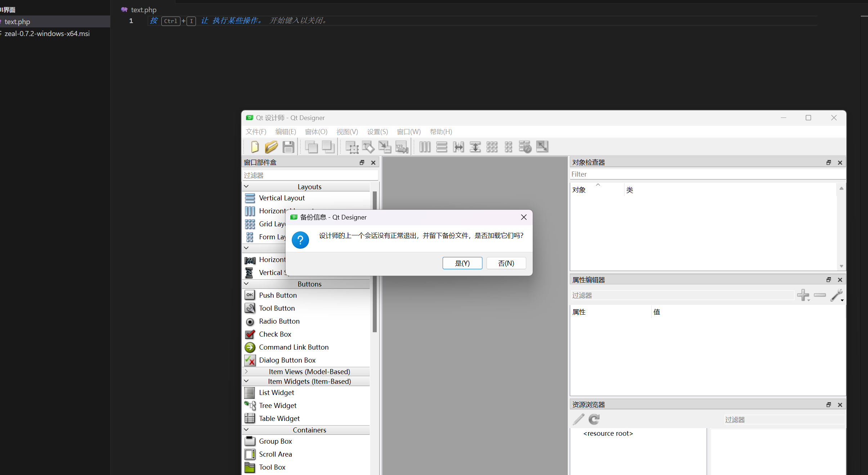868x475 pixels.
Task: Float the 对象检查器 panel
Action: click(x=828, y=163)
